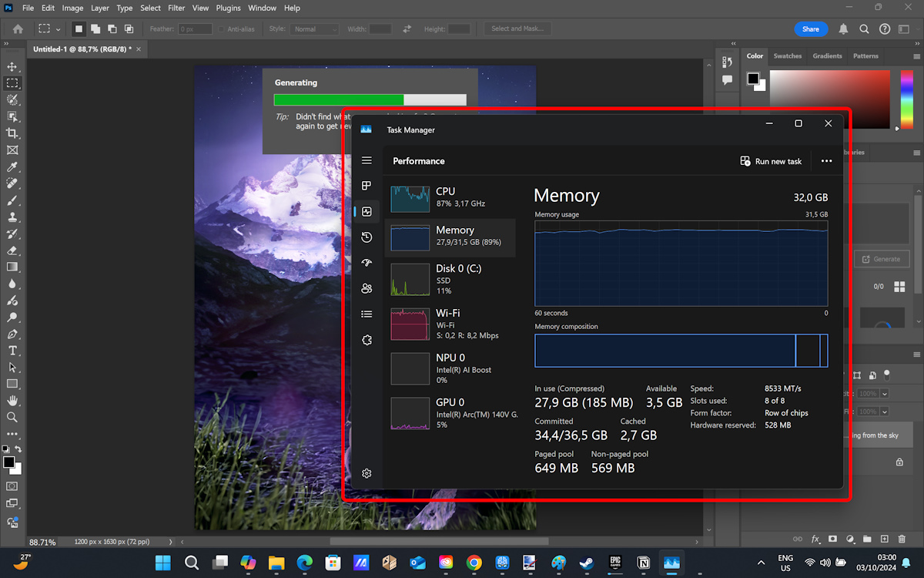Select the Crop tool

tap(12, 133)
